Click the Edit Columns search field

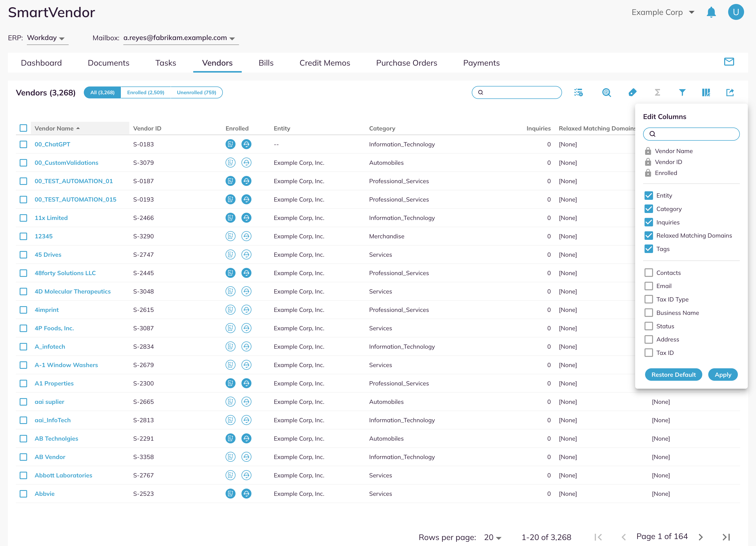coord(691,134)
